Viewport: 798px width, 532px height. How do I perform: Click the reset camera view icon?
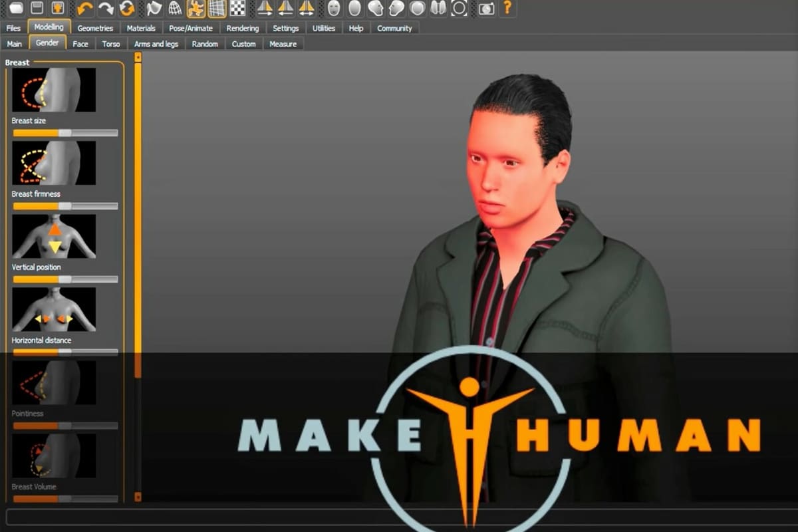459,8
